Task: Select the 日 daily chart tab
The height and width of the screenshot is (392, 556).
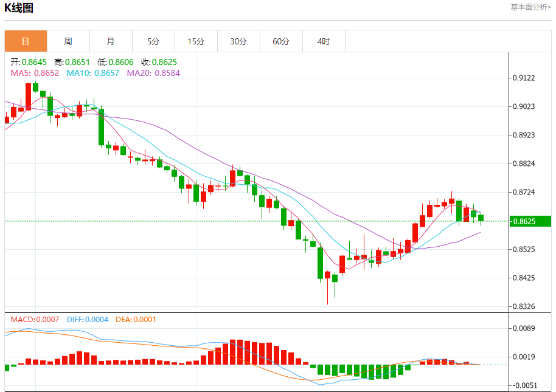Action: [26, 41]
